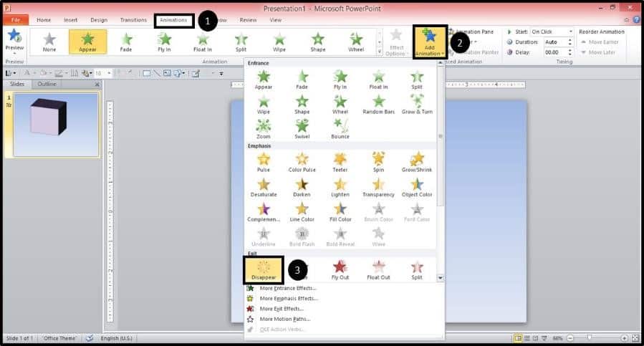Apply Float In from the ribbon gallery
Viewport: 644px width, 346px height.
pos(203,42)
